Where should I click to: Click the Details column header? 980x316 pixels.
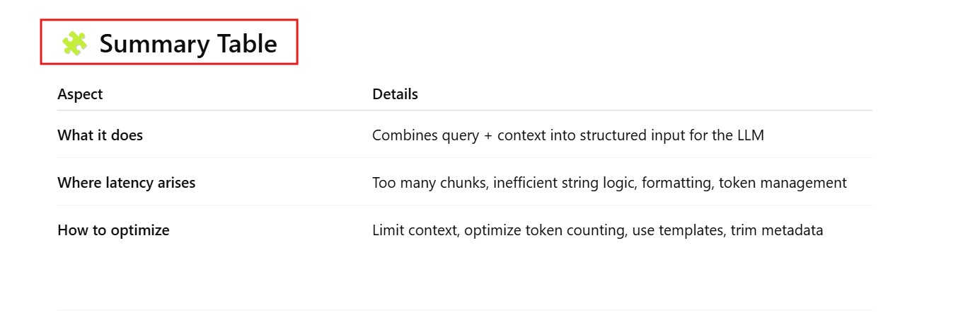click(395, 94)
